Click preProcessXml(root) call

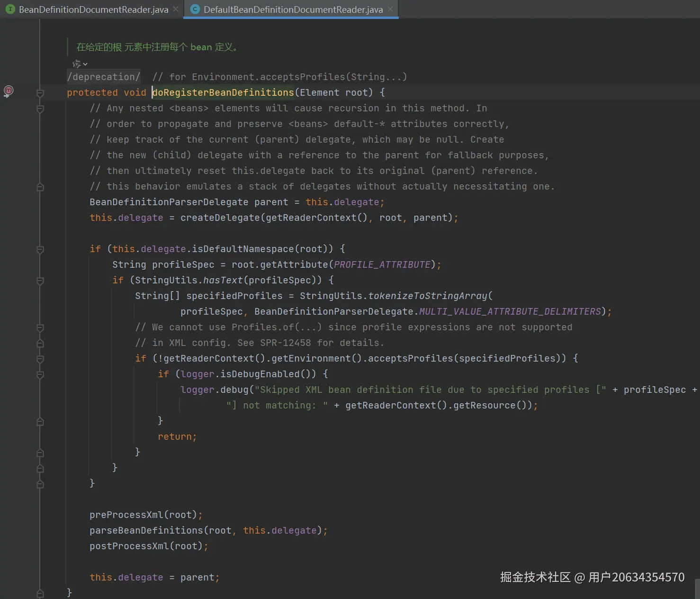coord(144,515)
